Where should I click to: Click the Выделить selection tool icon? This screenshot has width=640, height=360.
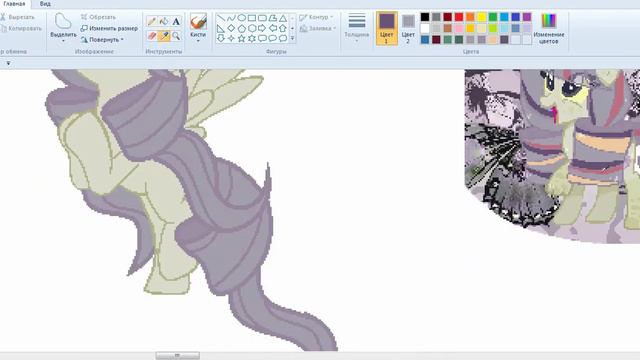pyautogui.click(x=63, y=21)
